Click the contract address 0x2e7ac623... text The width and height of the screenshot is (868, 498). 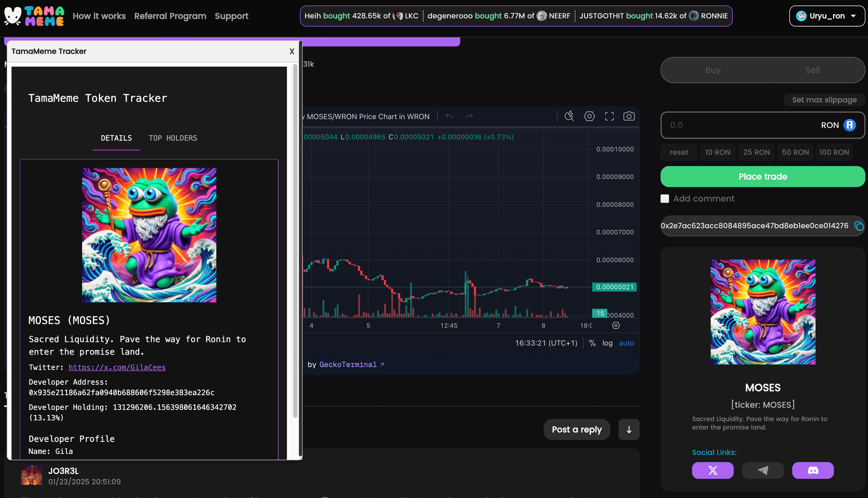754,226
